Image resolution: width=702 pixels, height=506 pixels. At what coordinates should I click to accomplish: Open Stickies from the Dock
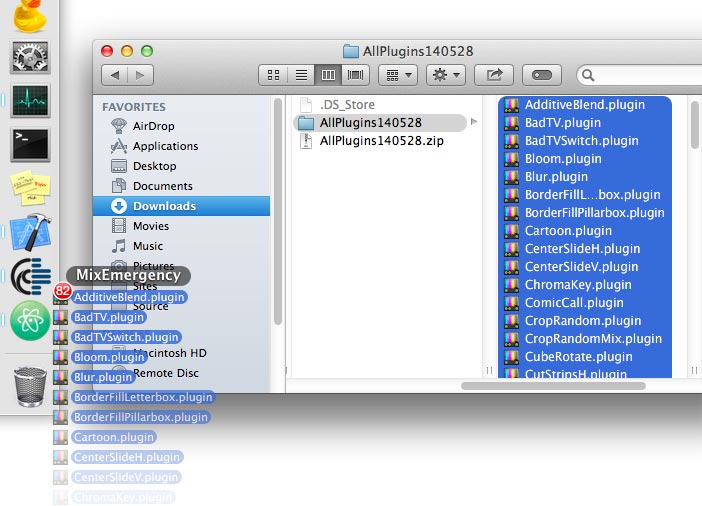30,188
